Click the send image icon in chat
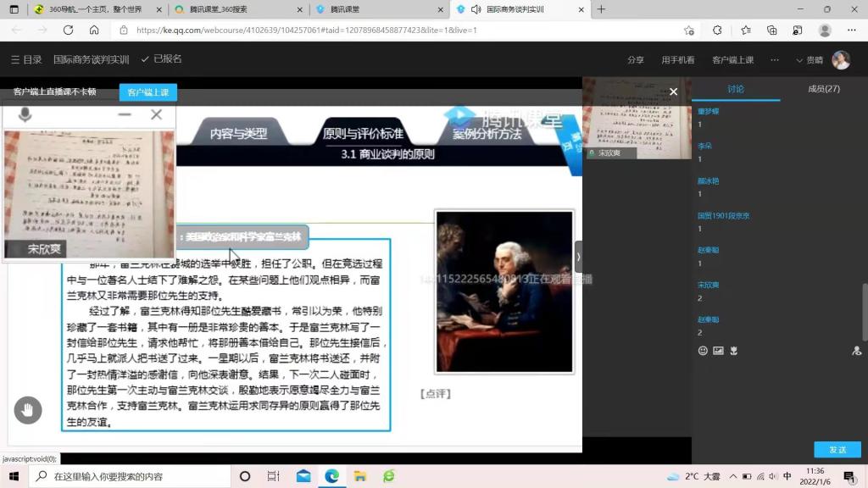 tap(718, 351)
